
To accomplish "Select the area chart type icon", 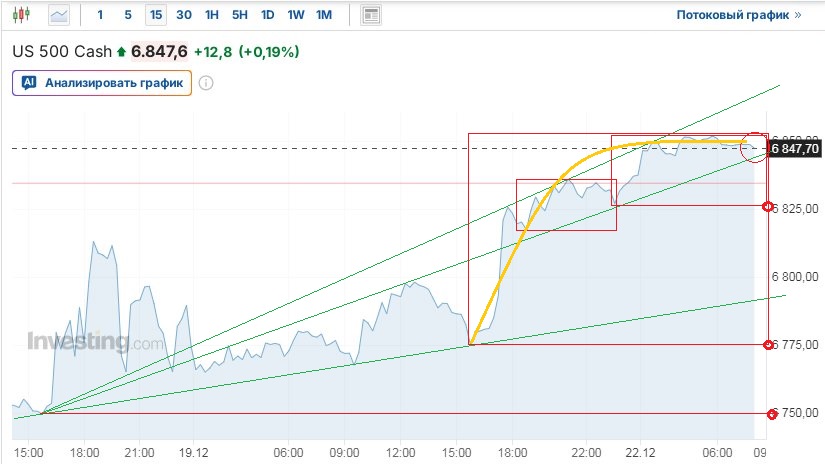I will point(59,15).
